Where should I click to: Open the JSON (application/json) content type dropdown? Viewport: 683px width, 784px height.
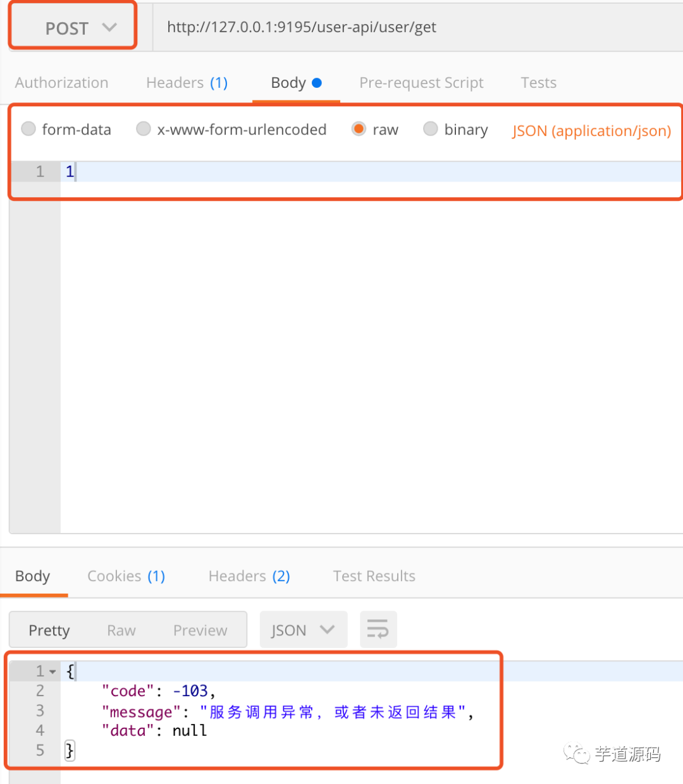tap(591, 131)
